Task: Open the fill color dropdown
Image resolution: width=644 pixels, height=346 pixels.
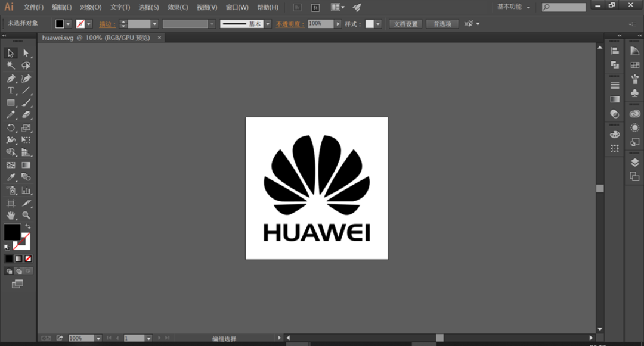Action: click(68, 24)
